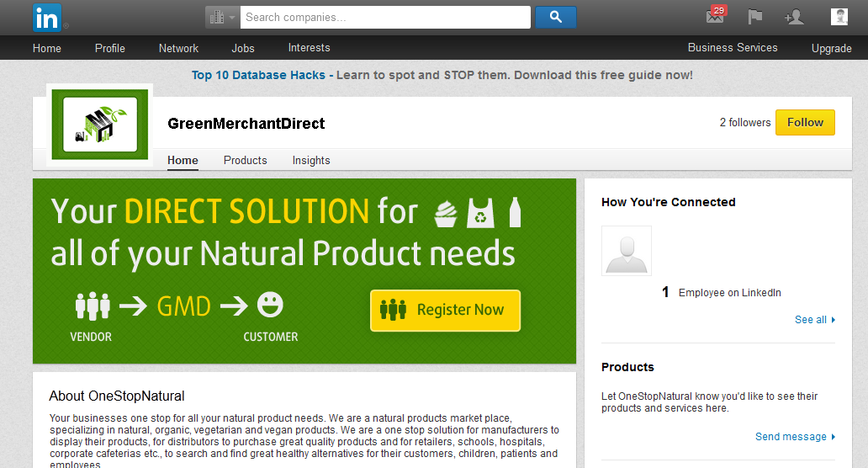Switch to the Insights tab

[311, 160]
